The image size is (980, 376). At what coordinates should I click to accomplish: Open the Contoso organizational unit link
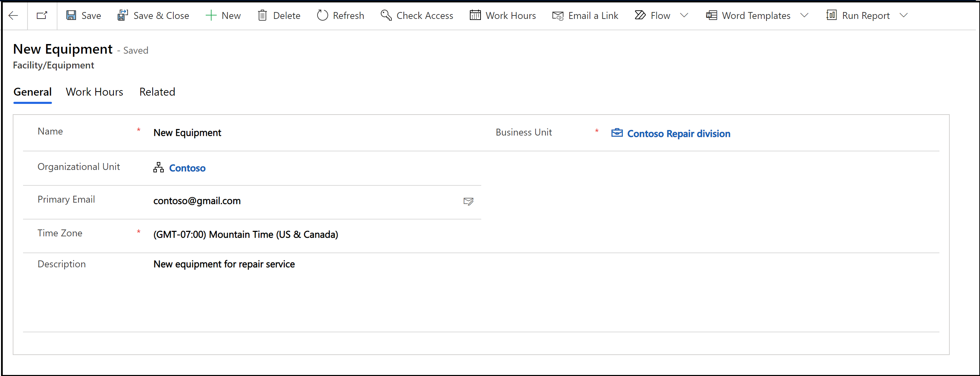tap(187, 168)
